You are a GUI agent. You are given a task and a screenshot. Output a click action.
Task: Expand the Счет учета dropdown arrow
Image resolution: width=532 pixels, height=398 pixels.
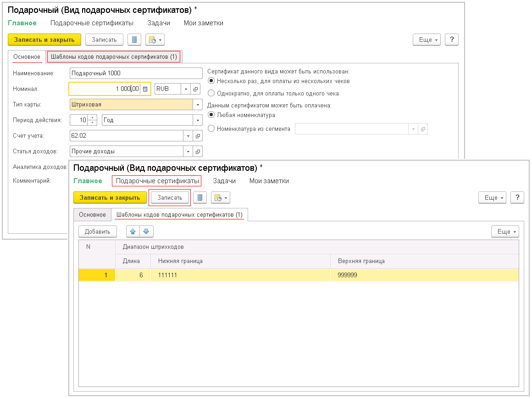tap(188, 136)
